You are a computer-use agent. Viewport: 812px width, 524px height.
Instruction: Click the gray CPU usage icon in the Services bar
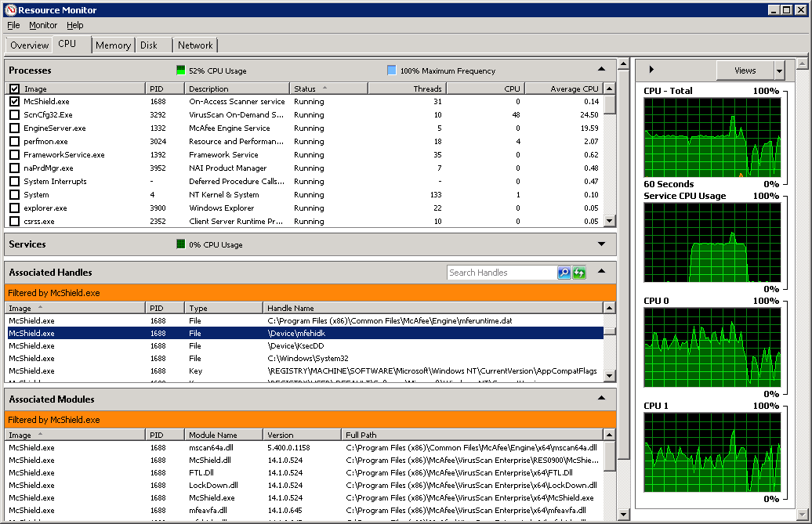(182, 244)
